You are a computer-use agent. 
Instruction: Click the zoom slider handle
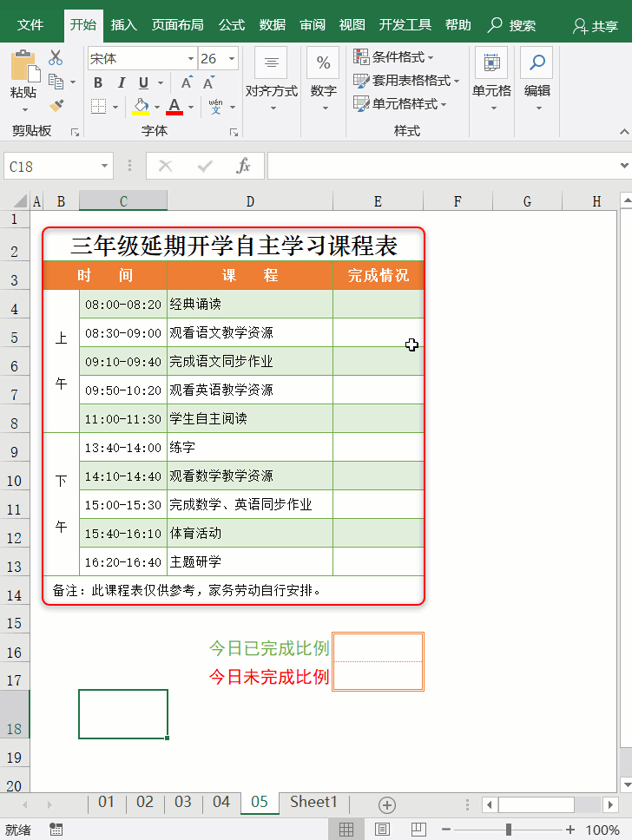pos(508,830)
